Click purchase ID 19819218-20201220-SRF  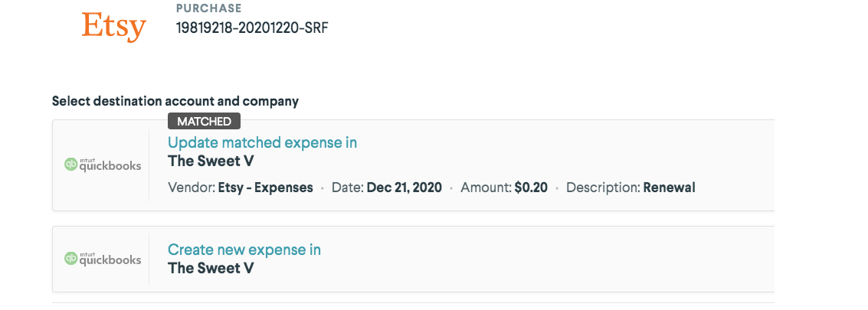pyautogui.click(x=252, y=28)
